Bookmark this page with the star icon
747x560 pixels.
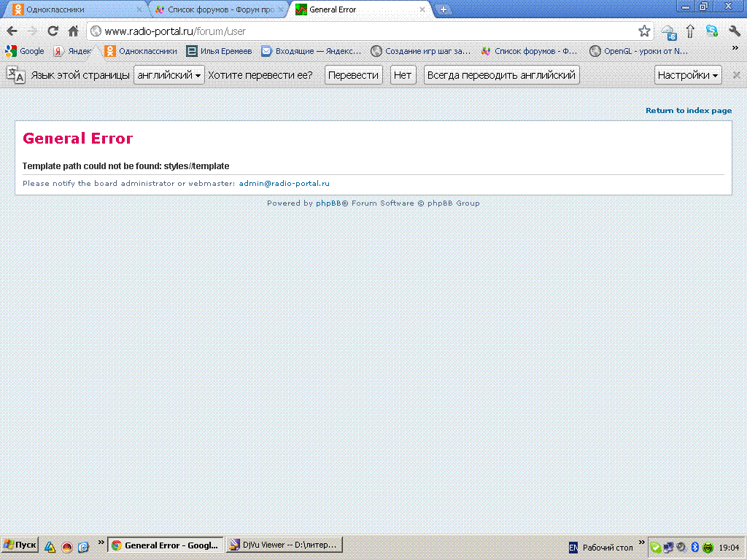[644, 31]
